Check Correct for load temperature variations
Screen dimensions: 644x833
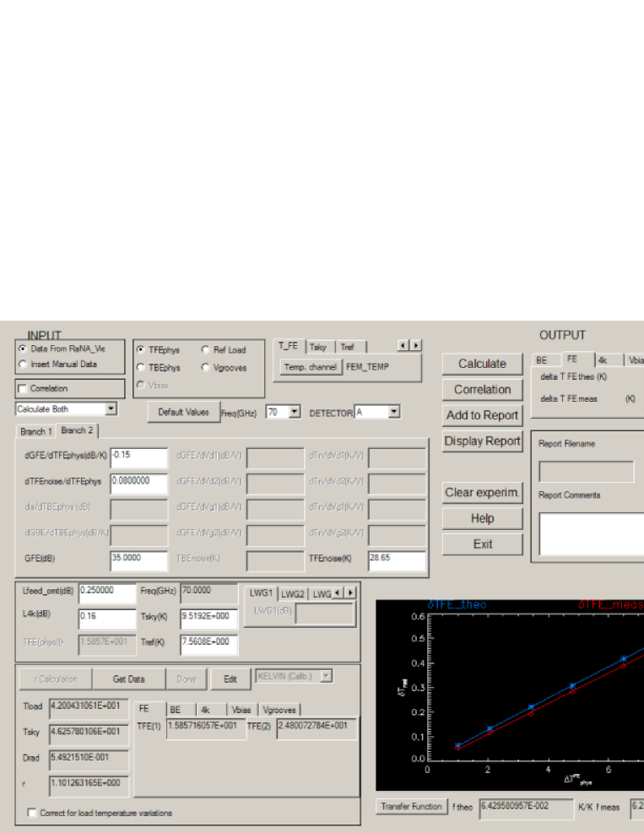[32, 813]
